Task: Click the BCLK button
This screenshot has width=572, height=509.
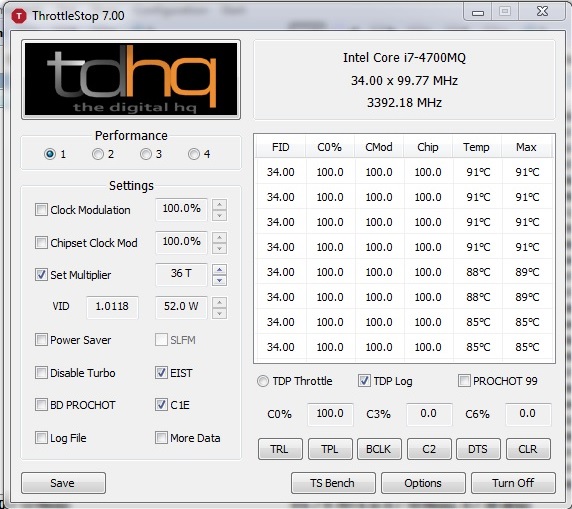Action: [x=379, y=449]
